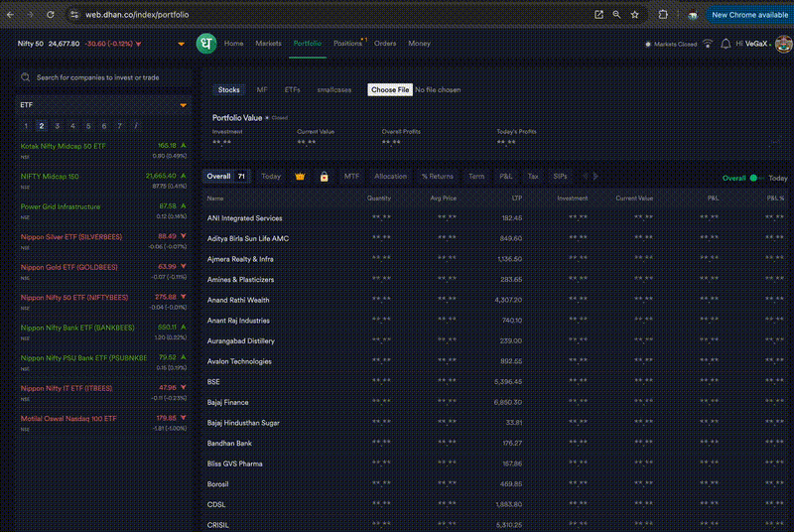Screen dimensions: 794x532
Task: Click New Chrome available button
Action: coord(749,15)
